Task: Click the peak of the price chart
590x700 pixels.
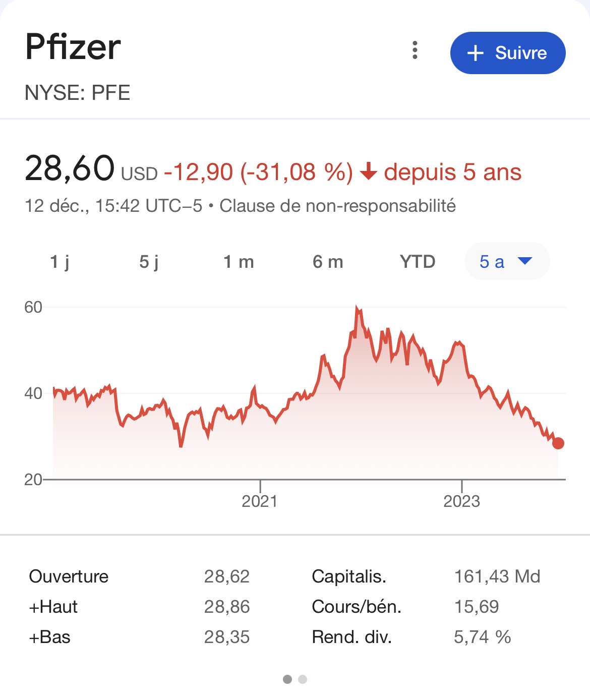Action: pos(357,308)
